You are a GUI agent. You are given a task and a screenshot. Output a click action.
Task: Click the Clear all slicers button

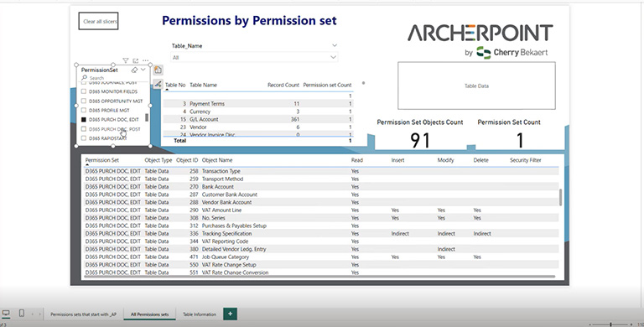[99, 21]
